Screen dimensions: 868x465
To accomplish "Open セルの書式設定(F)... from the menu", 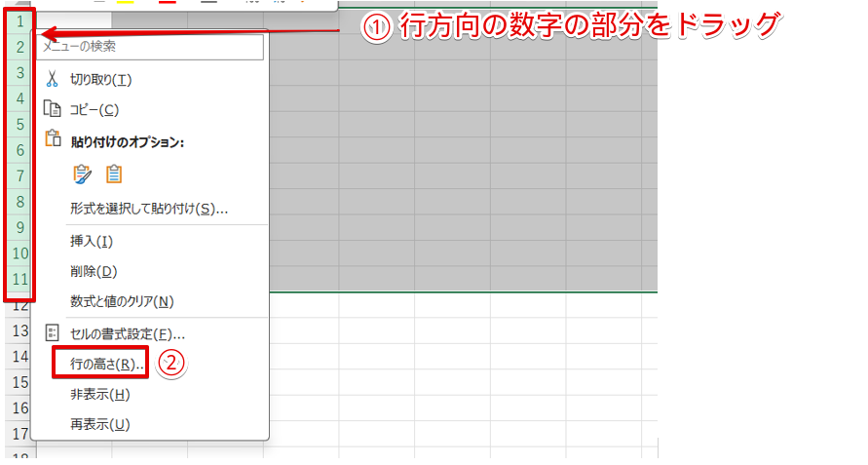I will tap(128, 333).
